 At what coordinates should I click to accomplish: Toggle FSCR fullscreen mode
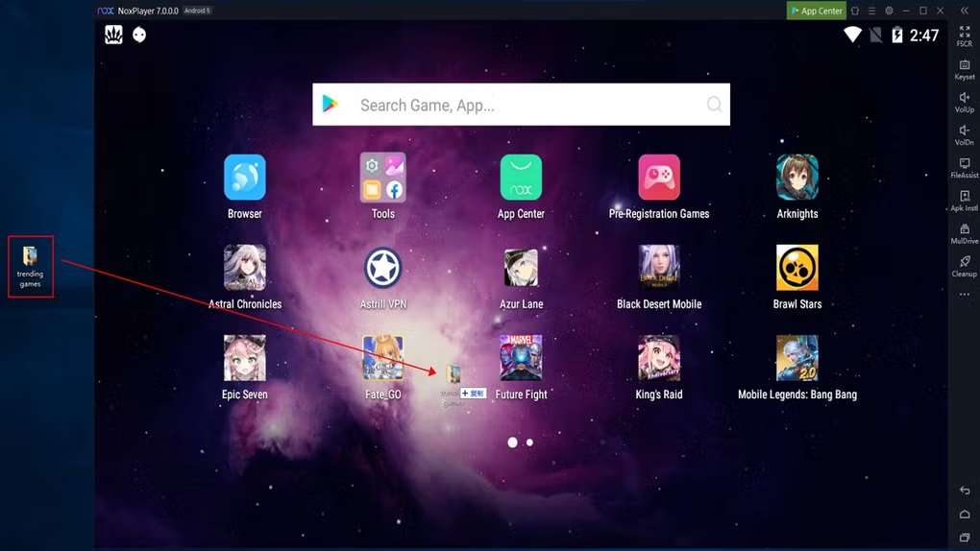(x=964, y=36)
